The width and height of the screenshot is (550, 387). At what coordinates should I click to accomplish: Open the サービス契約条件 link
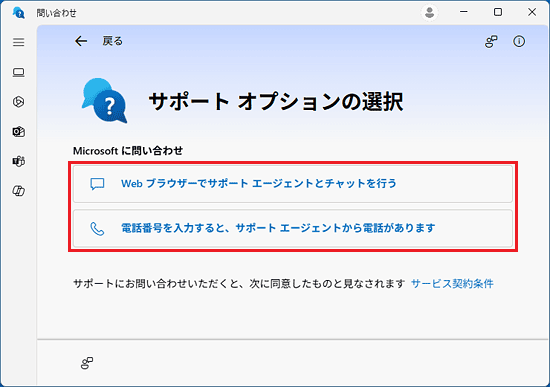pyautogui.click(x=452, y=283)
